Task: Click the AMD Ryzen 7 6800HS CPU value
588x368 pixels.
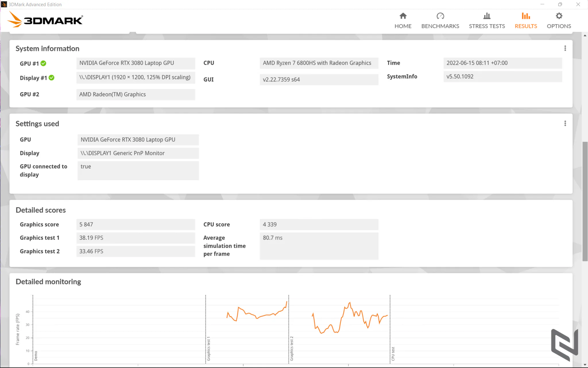Action: [319, 63]
